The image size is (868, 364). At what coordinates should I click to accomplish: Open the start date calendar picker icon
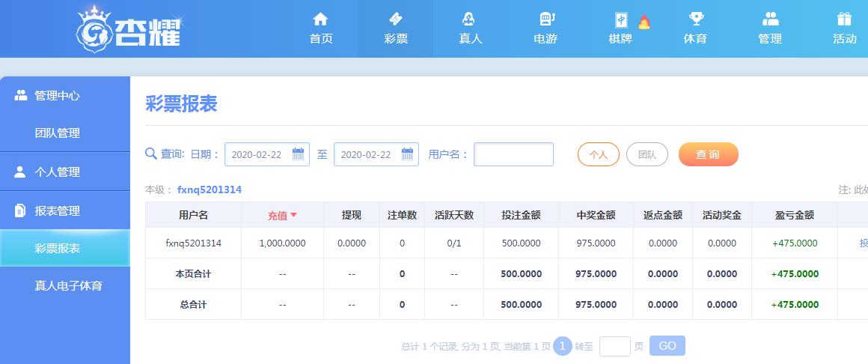pos(298,154)
